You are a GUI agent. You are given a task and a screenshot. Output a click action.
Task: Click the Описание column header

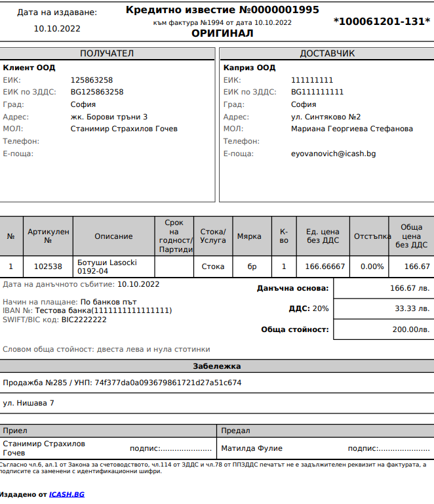[113, 236]
